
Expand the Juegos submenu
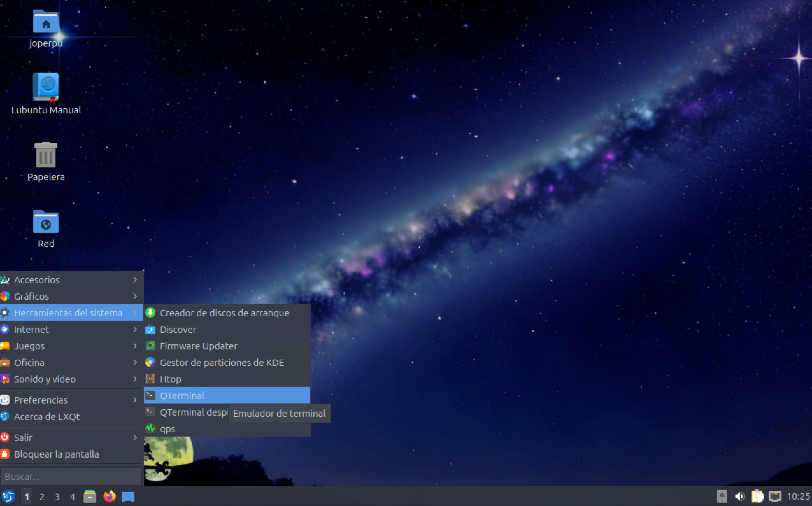72,346
